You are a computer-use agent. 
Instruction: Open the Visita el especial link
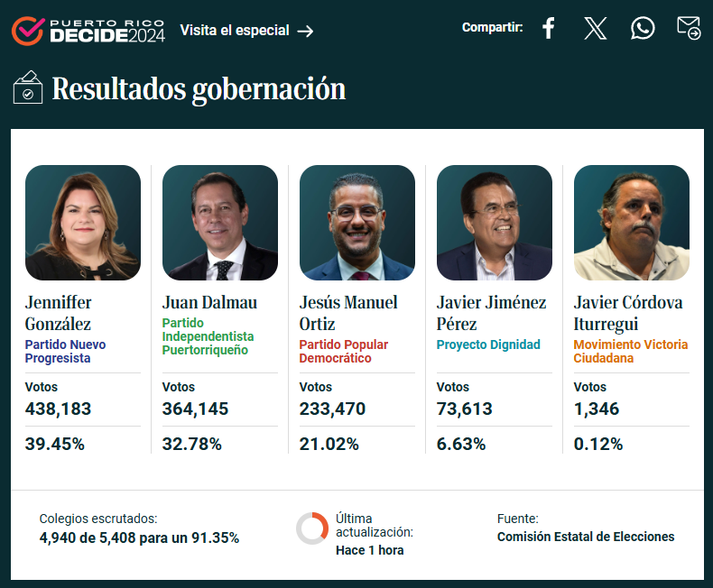235,31
